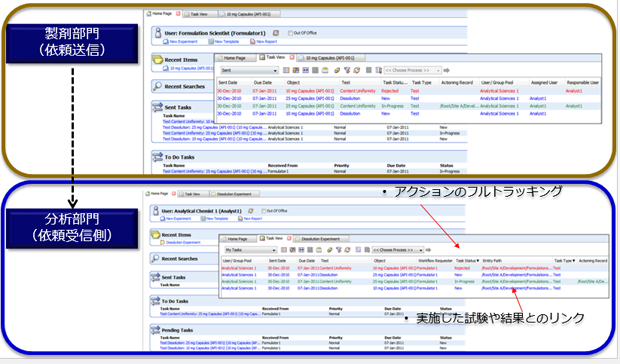The image size is (620, 364).
Task: Click the run-process arrow beside lower Choose Process
Action: pyautogui.click(x=428, y=250)
